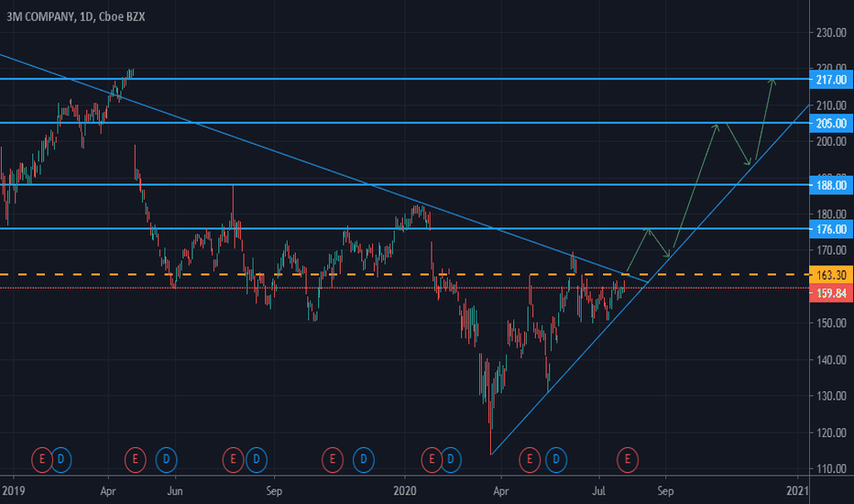Select the orange 163.30 price label
Screen dimensions: 854x504
pyautogui.click(x=831, y=275)
